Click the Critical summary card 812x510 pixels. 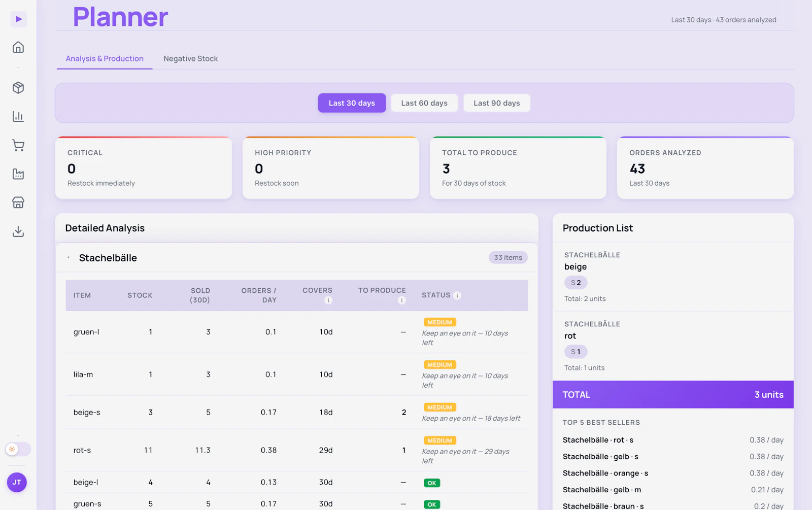(x=144, y=167)
